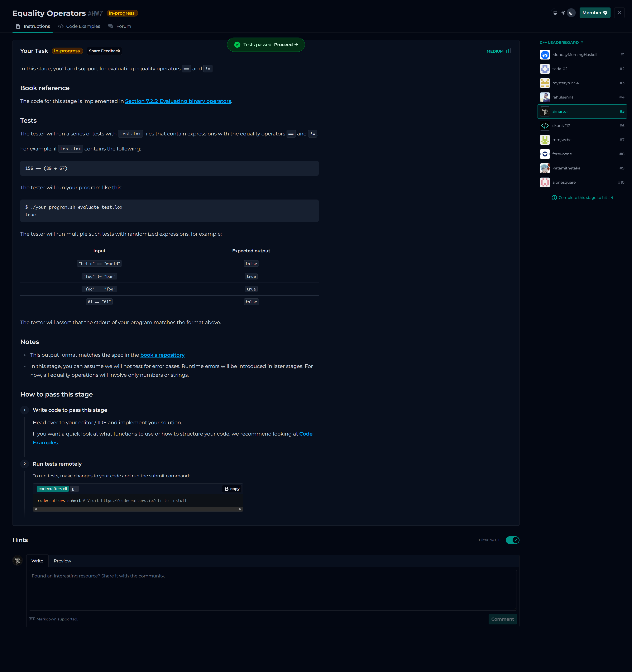Select the git command option
632x672 pixels.
pos(74,489)
